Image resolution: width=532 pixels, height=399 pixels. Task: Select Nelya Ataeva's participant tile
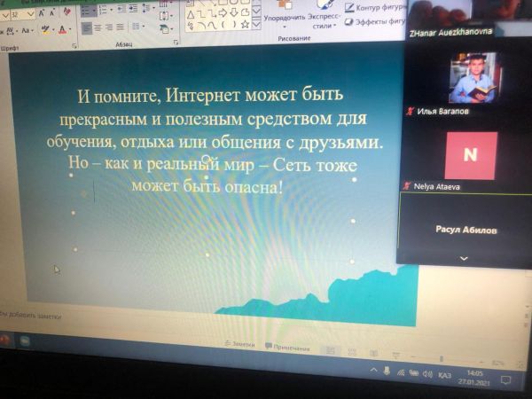(x=470, y=154)
